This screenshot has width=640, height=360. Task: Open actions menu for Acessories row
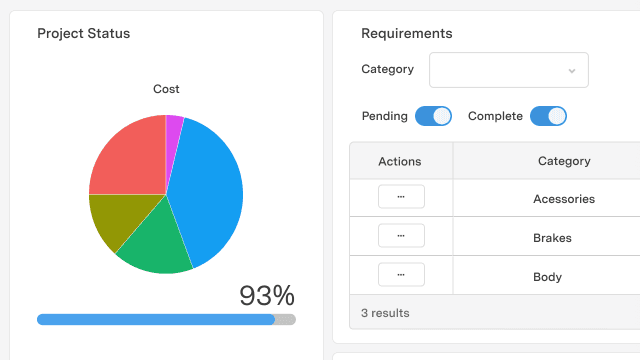pyautogui.click(x=401, y=197)
